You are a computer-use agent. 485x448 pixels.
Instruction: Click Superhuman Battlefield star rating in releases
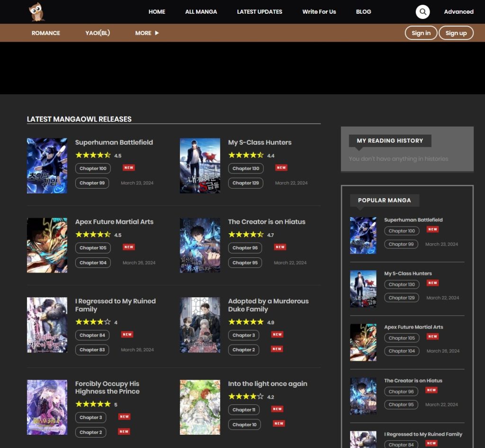click(x=93, y=155)
